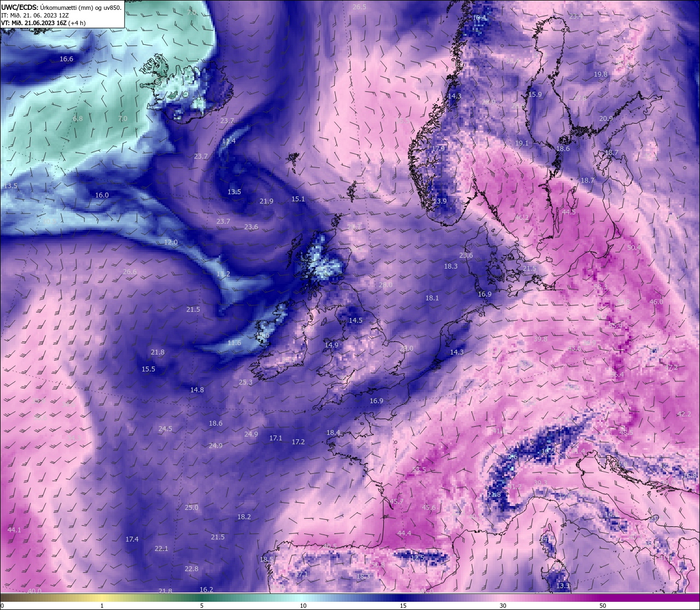
Task: Click the map value "14.8"
Action: [x=197, y=390]
